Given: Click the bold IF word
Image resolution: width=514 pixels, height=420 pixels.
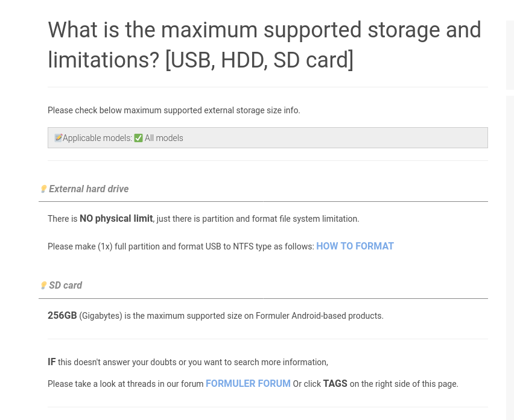Looking at the screenshot, I should (51, 362).
